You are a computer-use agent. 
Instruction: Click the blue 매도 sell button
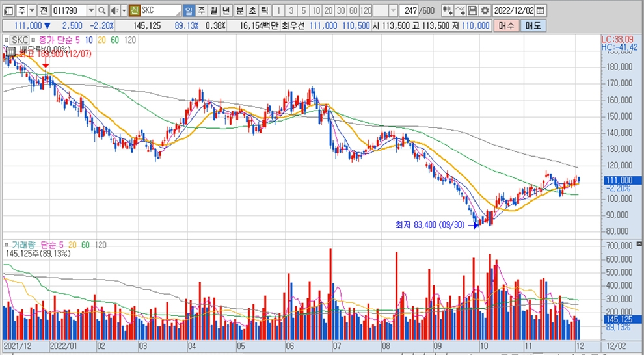tap(533, 25)
